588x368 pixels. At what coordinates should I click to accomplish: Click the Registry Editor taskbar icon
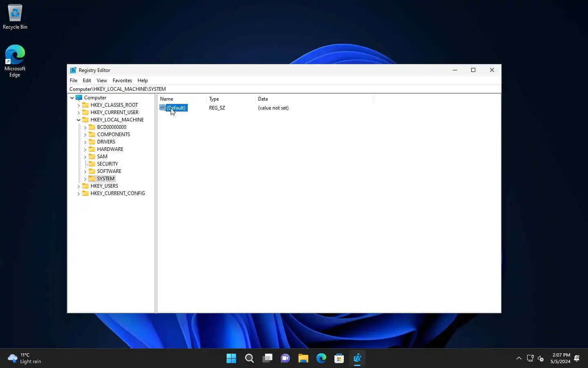pyautogui.click(x=357, y=359)
